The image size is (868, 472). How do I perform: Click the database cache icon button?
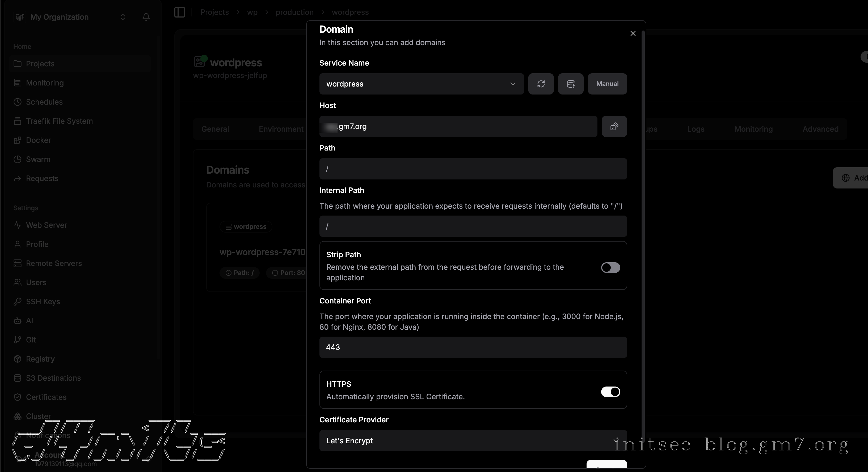pos(570,84)
